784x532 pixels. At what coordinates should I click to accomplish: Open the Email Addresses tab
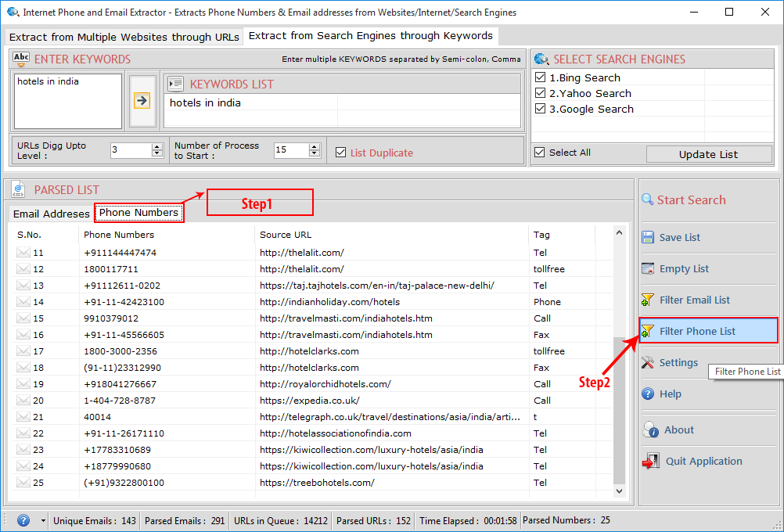pos(51,214)
